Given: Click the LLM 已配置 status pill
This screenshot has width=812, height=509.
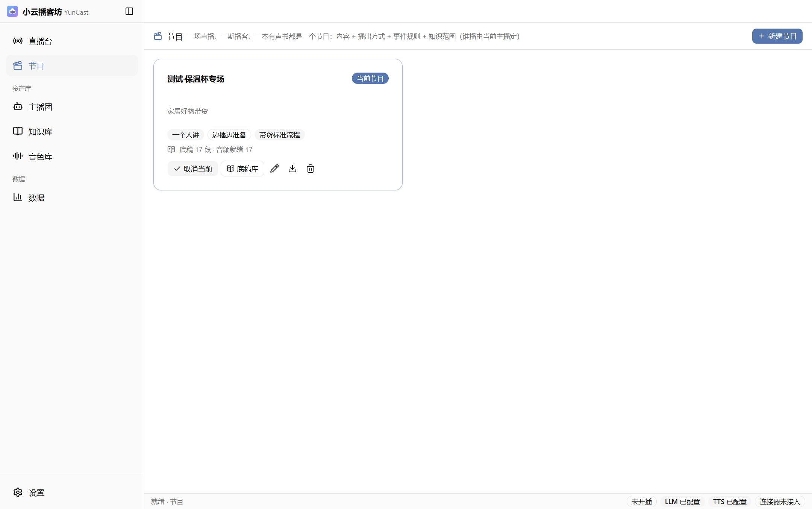Looking at the screenshot, I should click(x=682, y=501).
